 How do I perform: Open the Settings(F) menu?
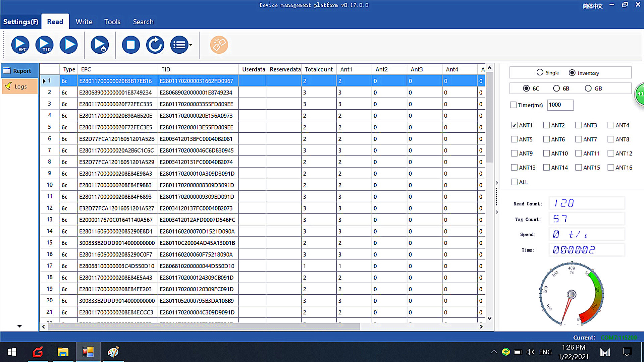point(20,22)
